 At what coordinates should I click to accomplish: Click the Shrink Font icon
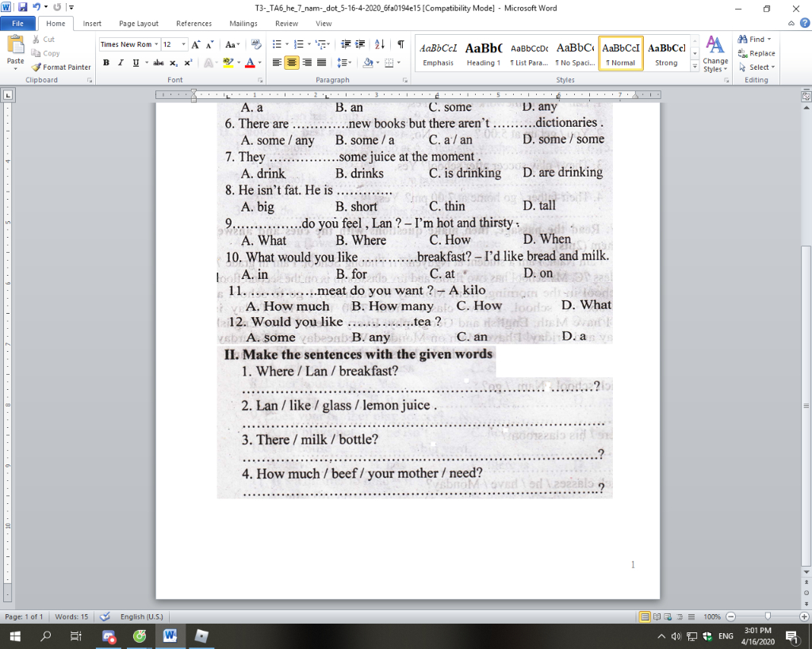tap(209, 44)
